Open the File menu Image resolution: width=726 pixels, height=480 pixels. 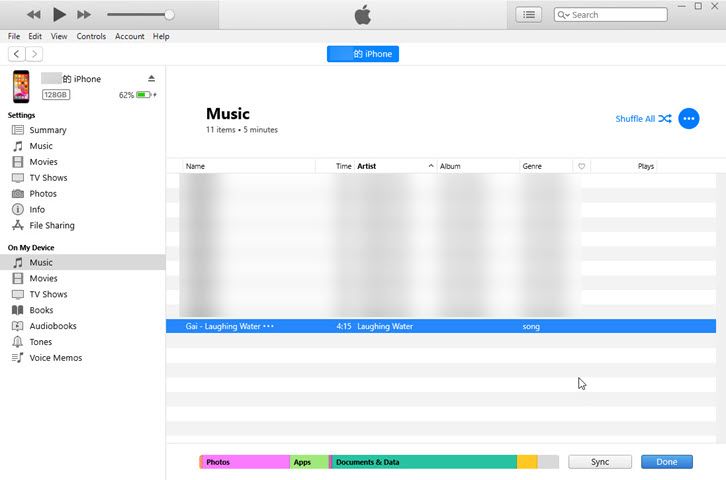click(x=14, y=36)
